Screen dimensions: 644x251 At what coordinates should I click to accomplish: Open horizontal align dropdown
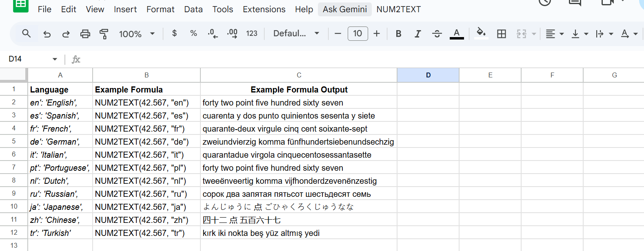coord(555,34)
